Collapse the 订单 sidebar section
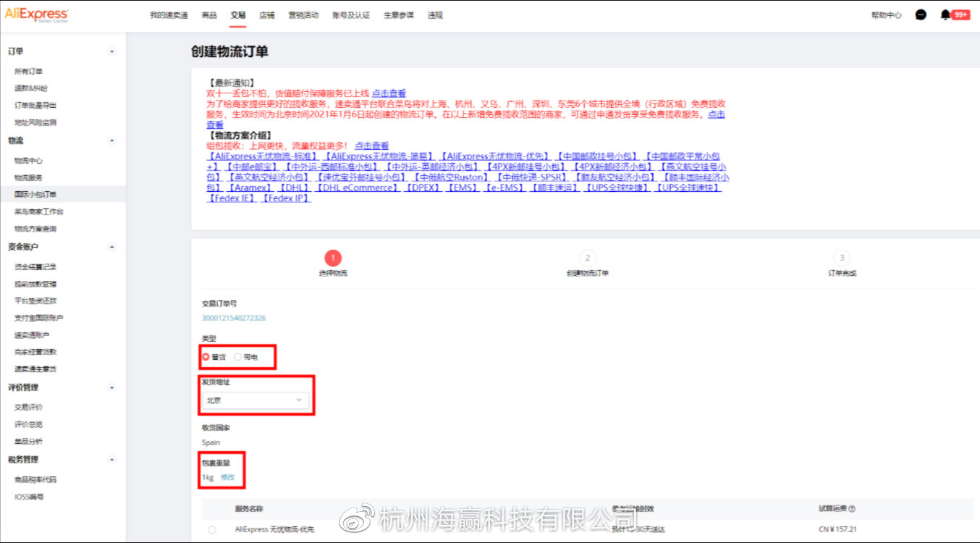The image size is (980, 543). (x=111, y=51)
